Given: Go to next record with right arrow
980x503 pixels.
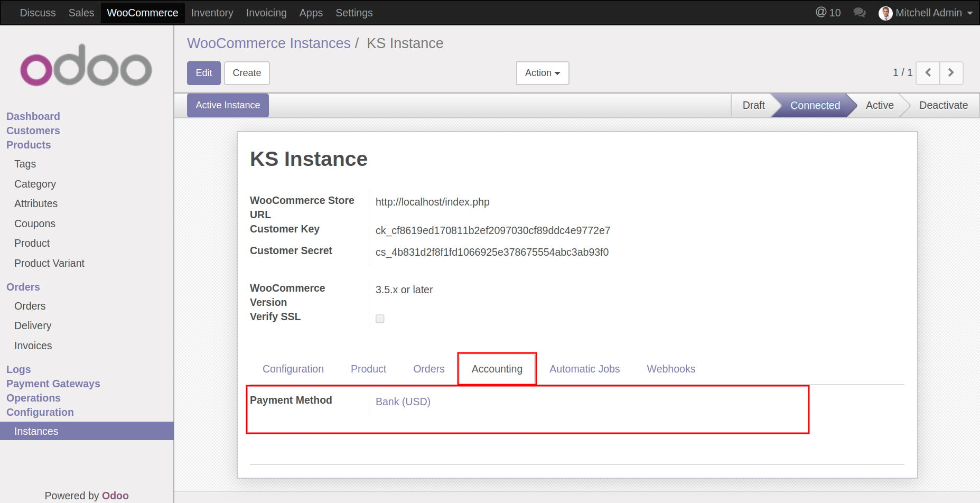Looking at the screenshot, I should pyautogui.click(x=951, y=73).
